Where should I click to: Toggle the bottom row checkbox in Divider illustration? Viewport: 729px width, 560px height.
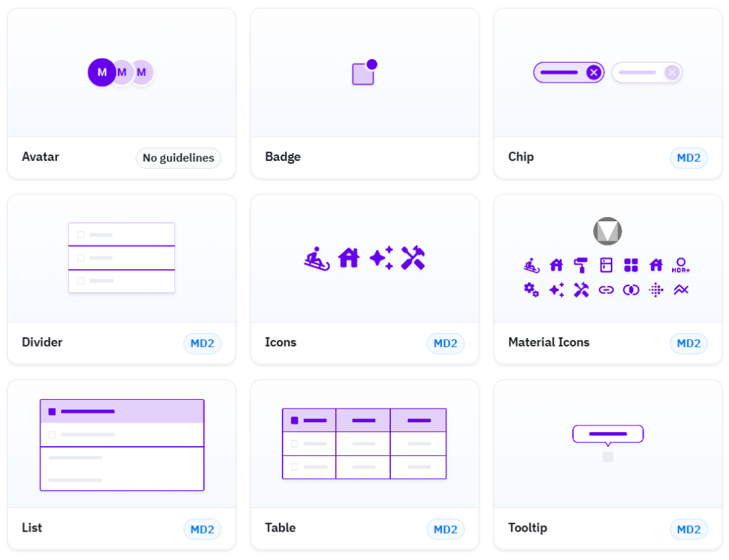(x=81, y=281)
